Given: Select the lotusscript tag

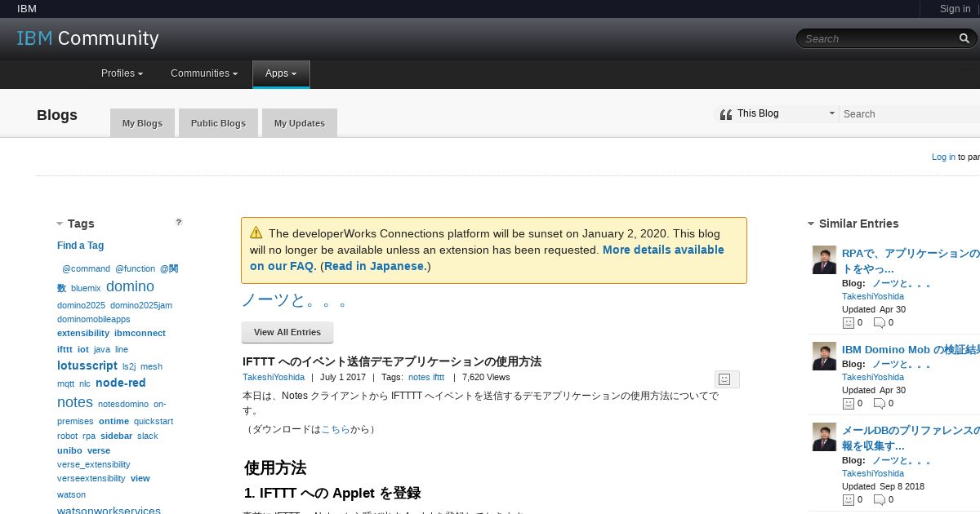Looking at the screenshot, I should point(87,366).
